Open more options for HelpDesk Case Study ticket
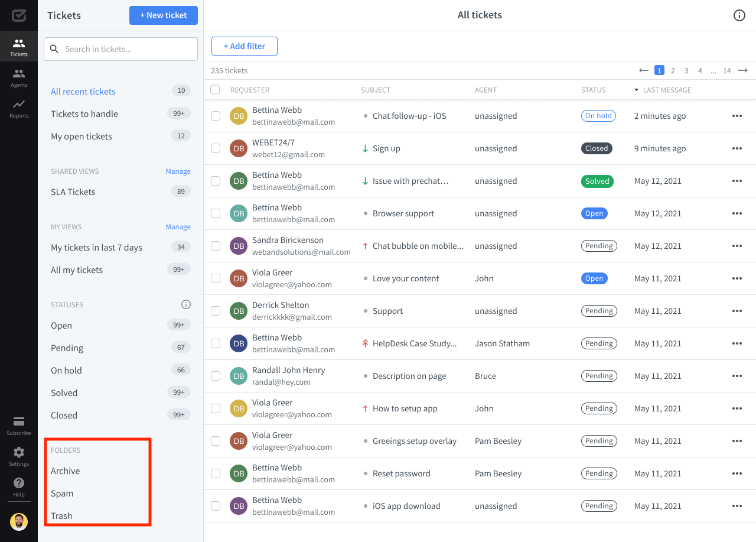The height and width of the screenshot is (542, 756). (737, 343)
